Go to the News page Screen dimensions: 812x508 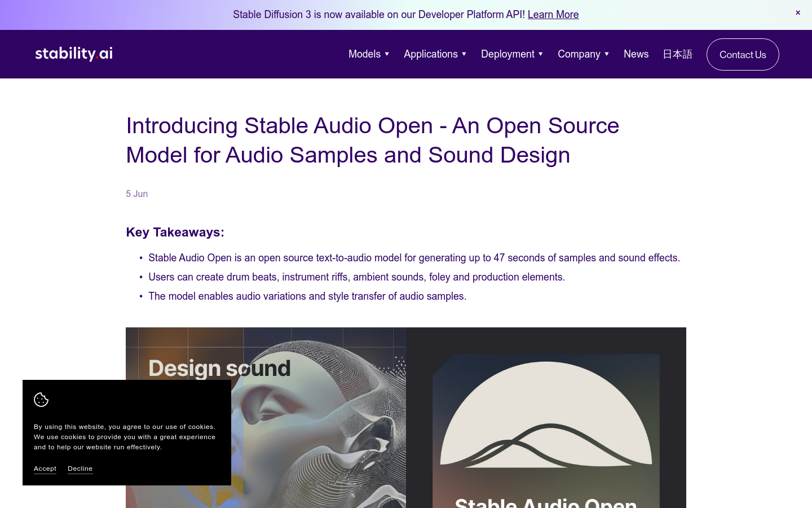click(636, 54)
